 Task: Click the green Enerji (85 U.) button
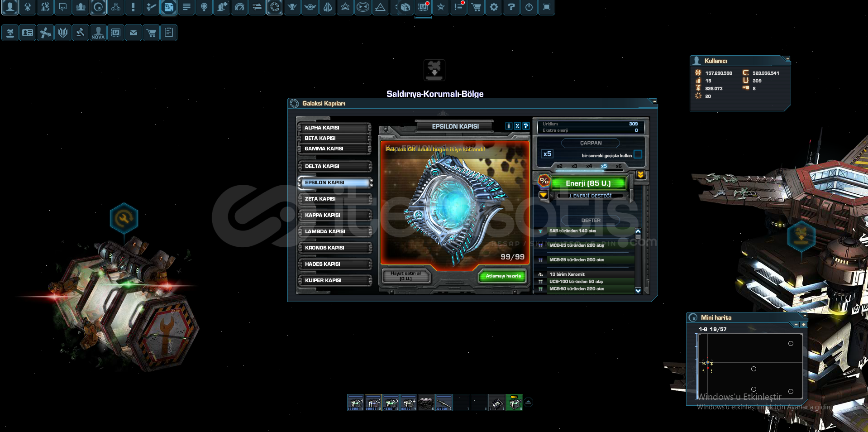pos(588,183)
